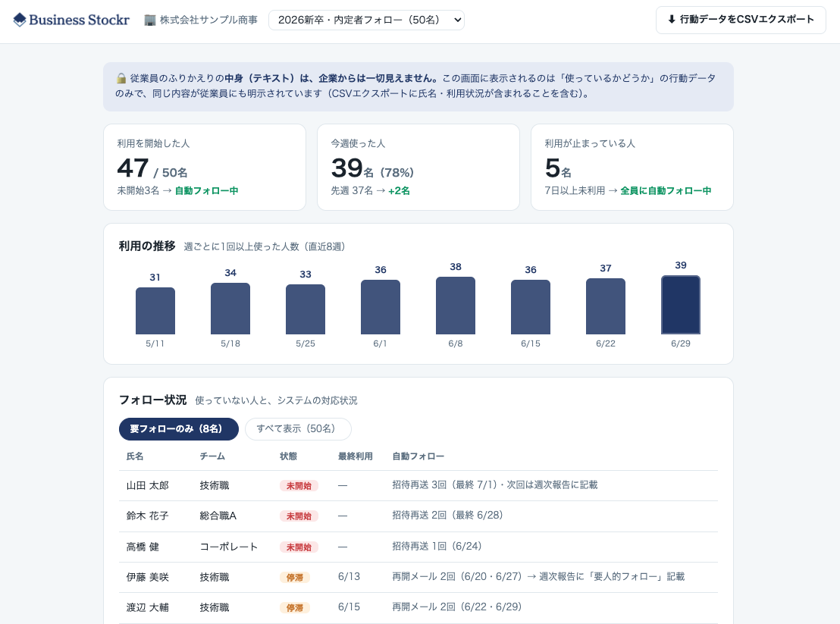
Task: Click the フォロー状況 section heading
Action: pos(152,400)
